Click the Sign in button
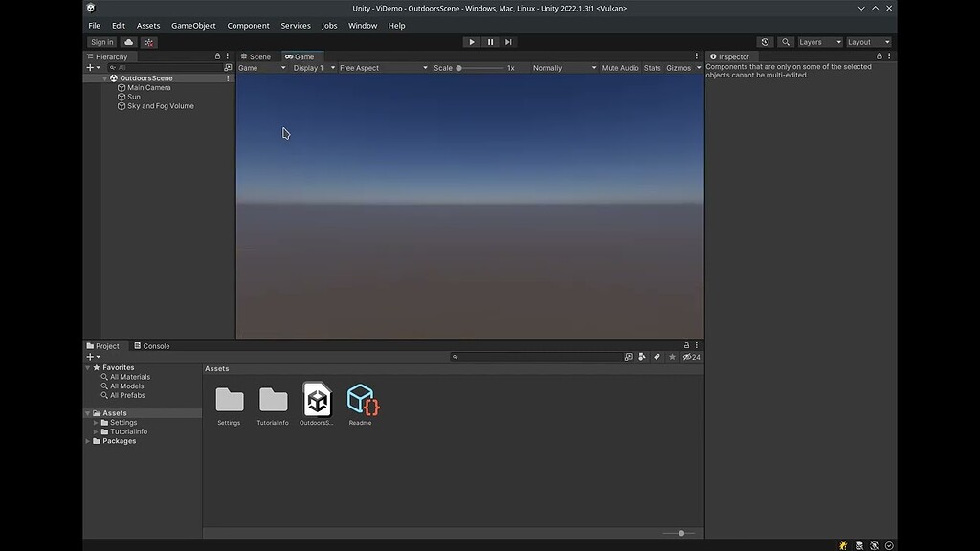This screenshot has width=980, height=551. tap(101, 41)
